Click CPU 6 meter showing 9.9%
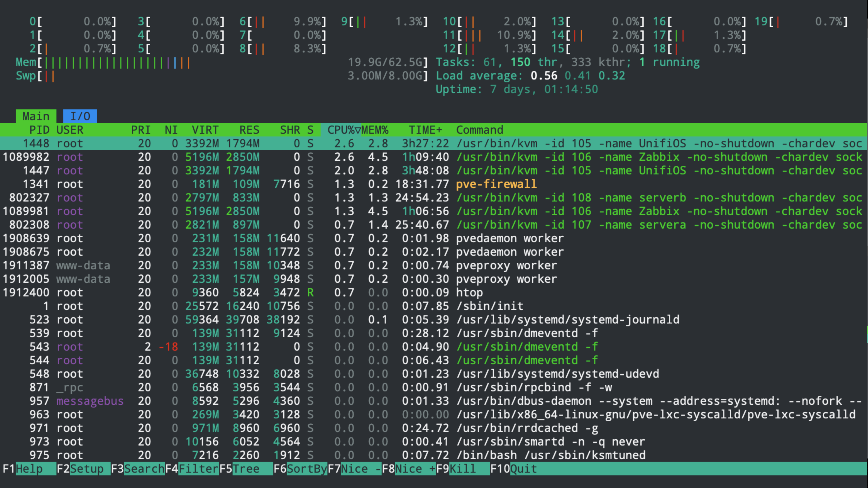 coord(283,22)
